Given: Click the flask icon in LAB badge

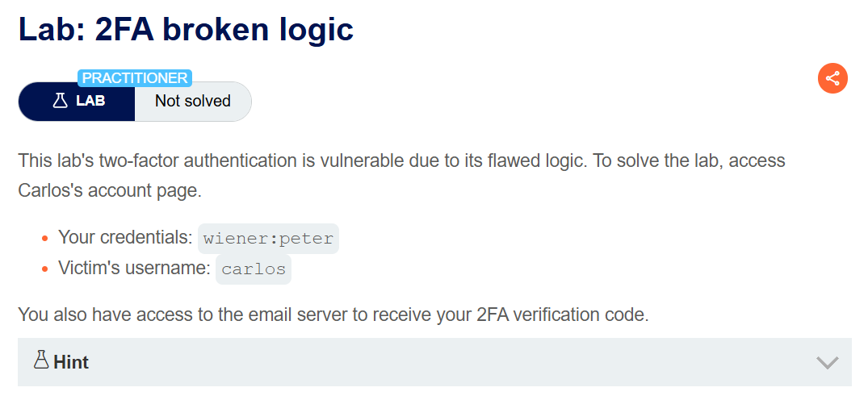Looking at the screenshot, I should tap(60, 101).
